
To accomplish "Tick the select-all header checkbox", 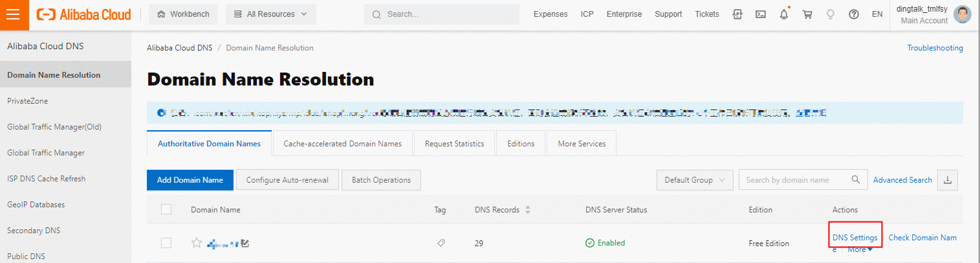I will [x=166, y=209].
